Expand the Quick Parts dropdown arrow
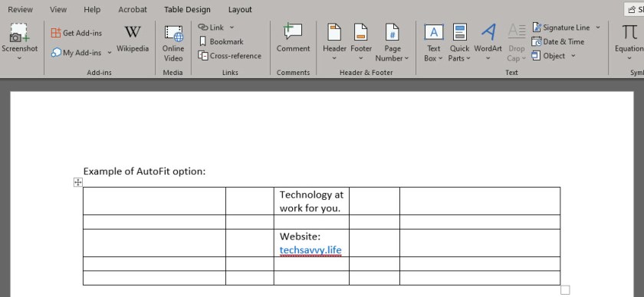 [468, 58]
